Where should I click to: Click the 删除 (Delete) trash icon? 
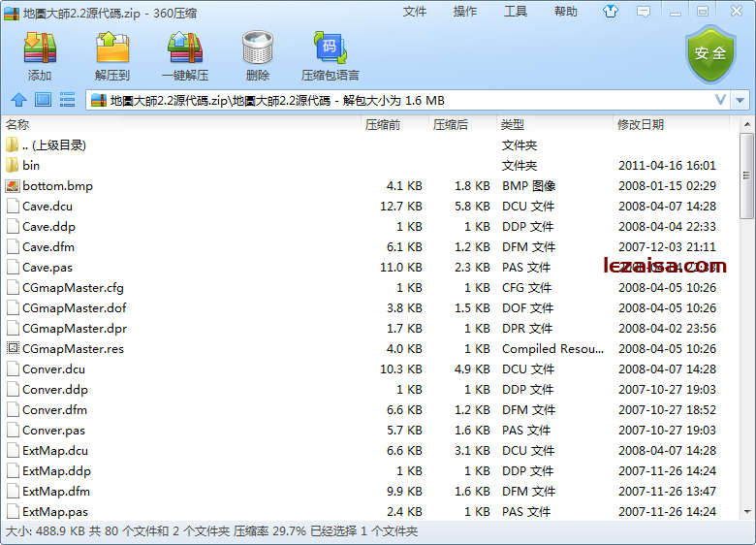(x=258, y=48)
